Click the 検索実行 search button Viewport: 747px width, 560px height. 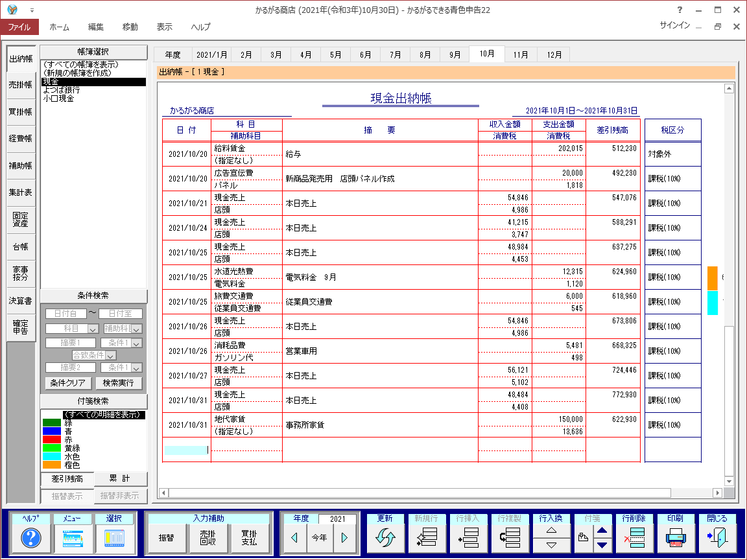[119, 383]
